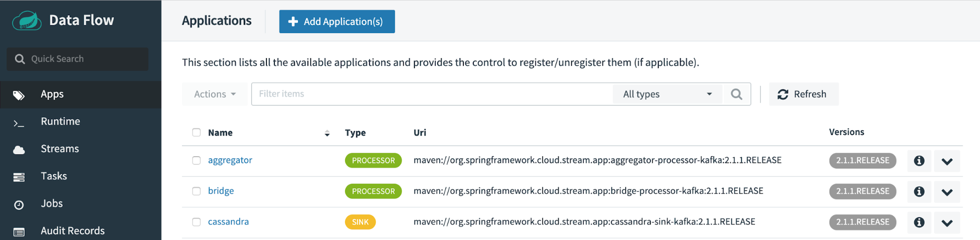The image size is (980, 240).
Task: Refresh the applications list
Action: [x=803, y=94]
